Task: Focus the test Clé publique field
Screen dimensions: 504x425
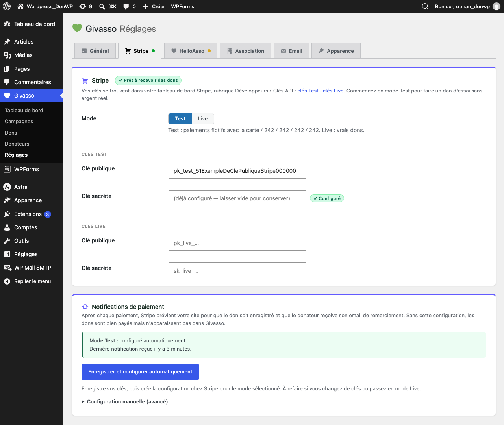Action: tap(237, 171)
